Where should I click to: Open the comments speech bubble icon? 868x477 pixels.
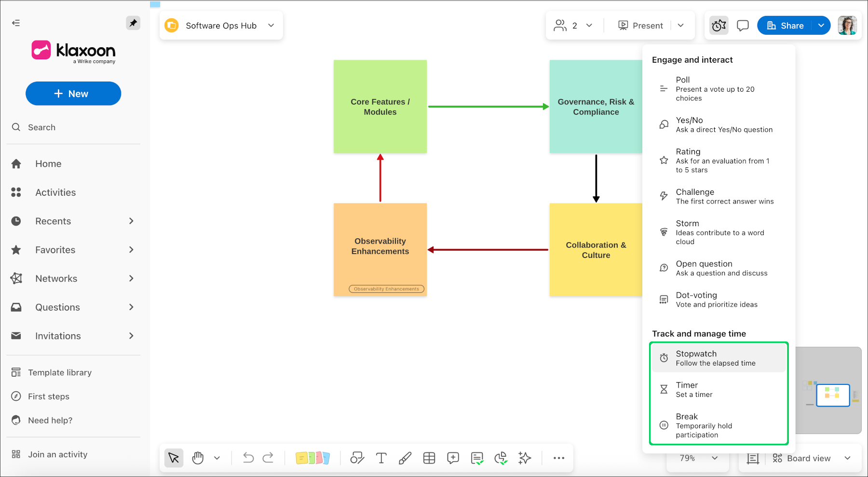point(743,26)
